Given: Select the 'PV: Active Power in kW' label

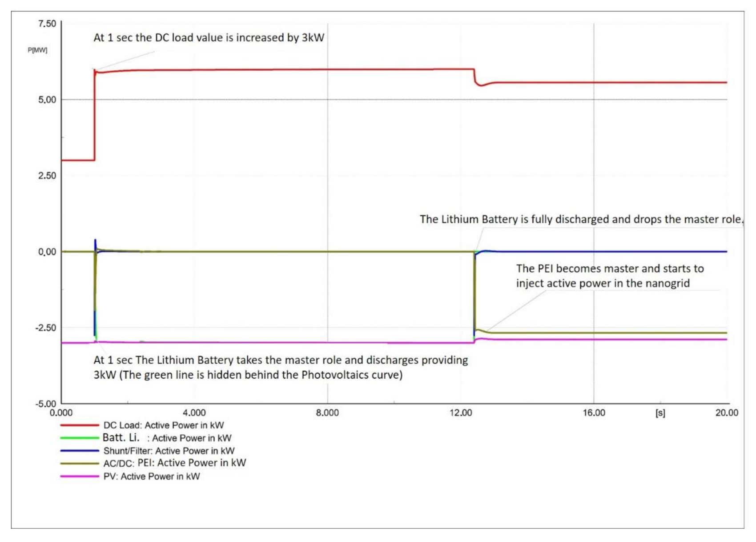Looking at the screenshot, I should point(151,476).
